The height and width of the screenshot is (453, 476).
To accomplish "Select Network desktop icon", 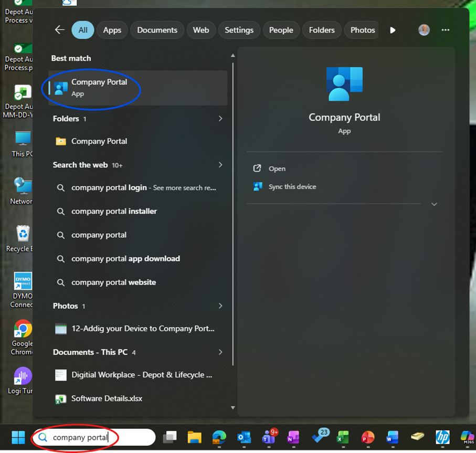I will (x=22, y=191).
